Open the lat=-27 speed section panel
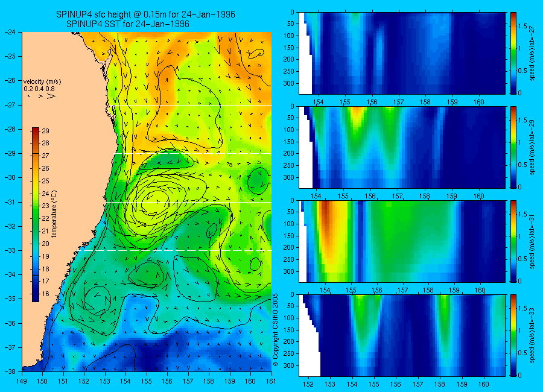Screen dimensions: 543x392 tap(402, 53)
